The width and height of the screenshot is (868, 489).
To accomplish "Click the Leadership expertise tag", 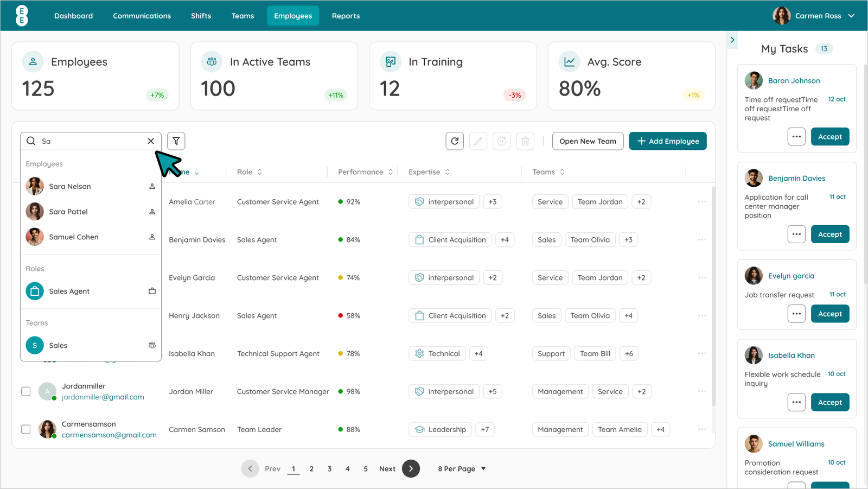I will coord(440,430).
